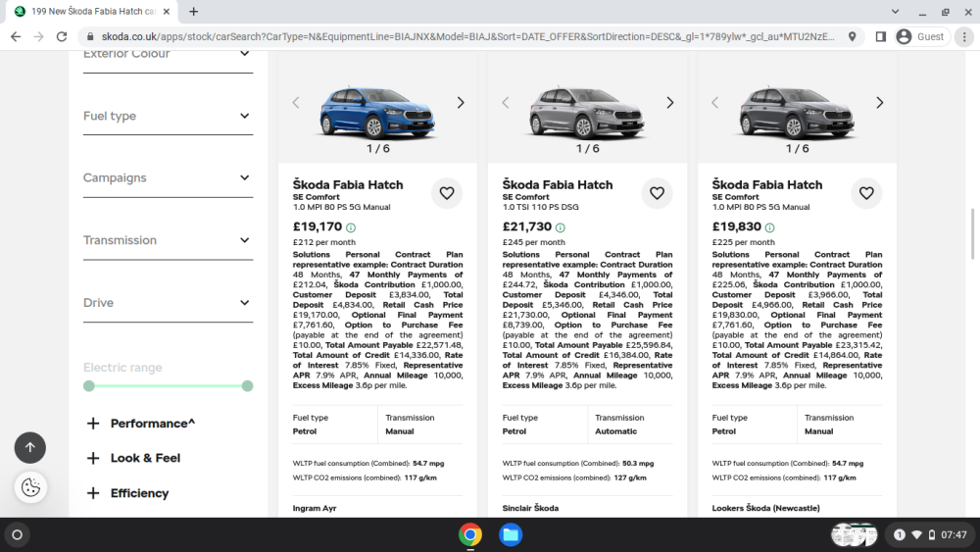The width and height of the screenshot is (980, 552).
Task: Favourite the £19,830 Fabia Hatch
Action: [866, 193]
